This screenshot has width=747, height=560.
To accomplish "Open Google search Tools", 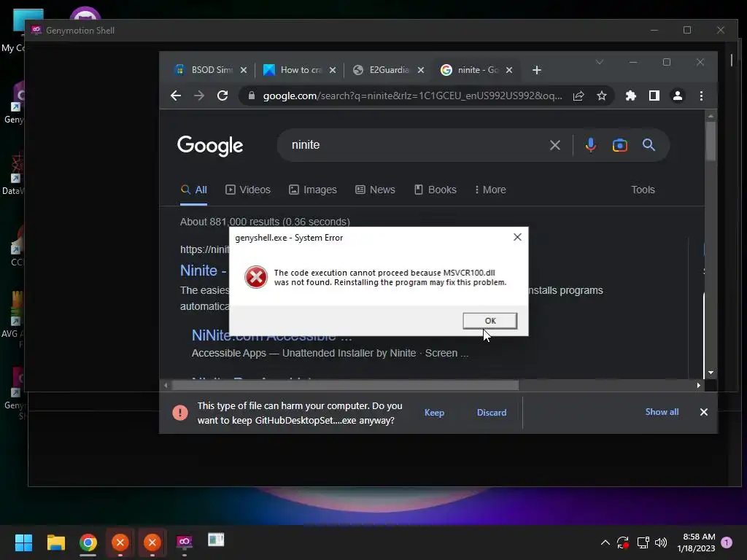I will (x=643, y=190).
